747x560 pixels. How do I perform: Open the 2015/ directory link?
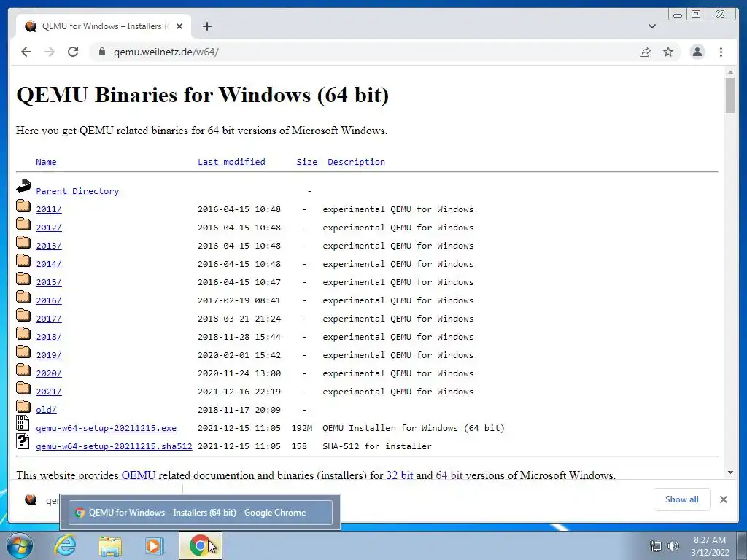point(49,282)
